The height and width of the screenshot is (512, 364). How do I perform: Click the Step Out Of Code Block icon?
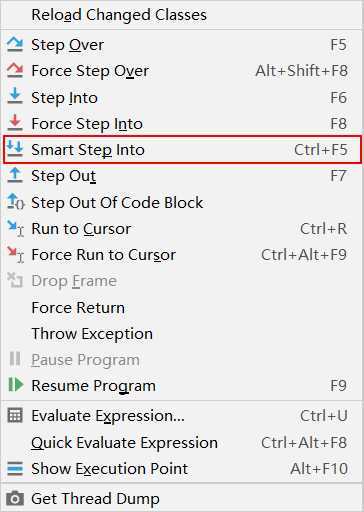point(16,202)
